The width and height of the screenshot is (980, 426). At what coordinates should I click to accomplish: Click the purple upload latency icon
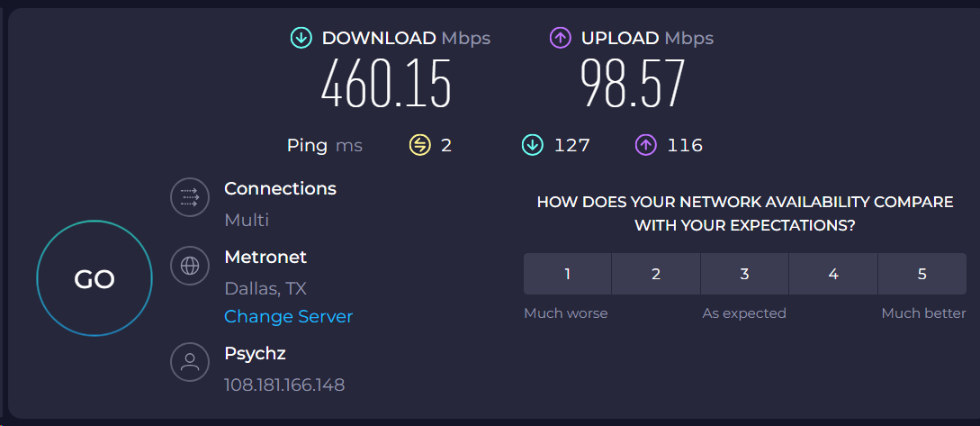tap(645, 146)
